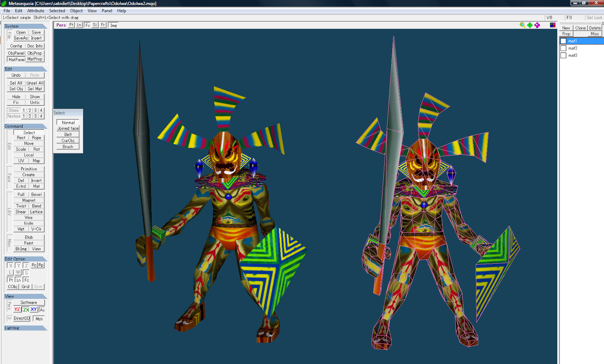Open the Attribute menu

[35, 11]
